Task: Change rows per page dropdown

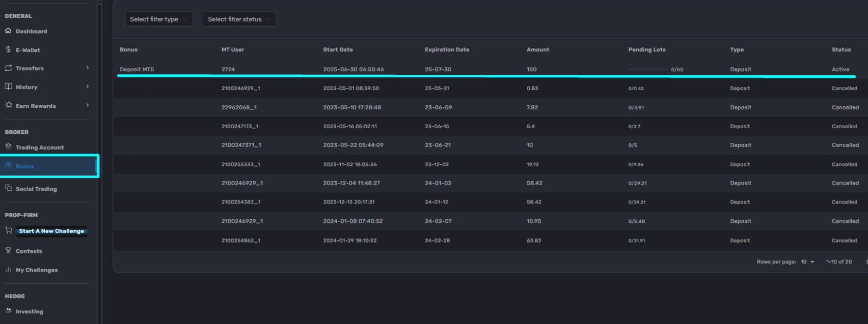Action: (x=807, y=262)
